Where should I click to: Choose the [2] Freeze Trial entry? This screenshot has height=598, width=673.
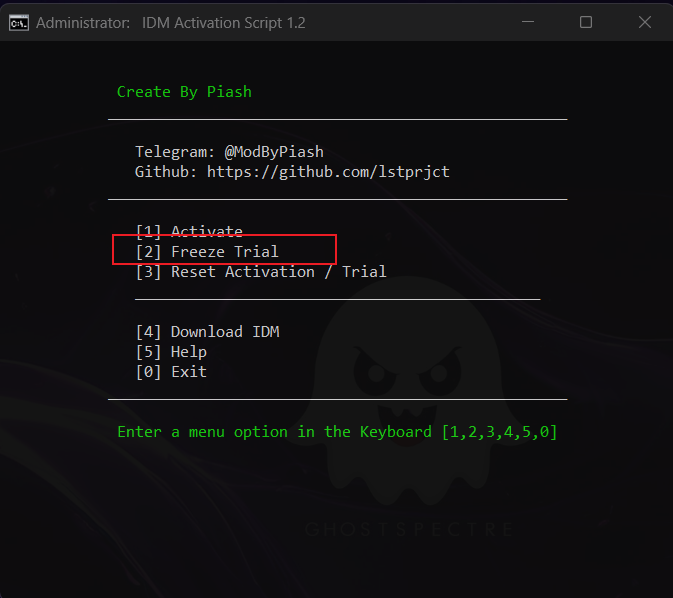[x=207, y=252]
